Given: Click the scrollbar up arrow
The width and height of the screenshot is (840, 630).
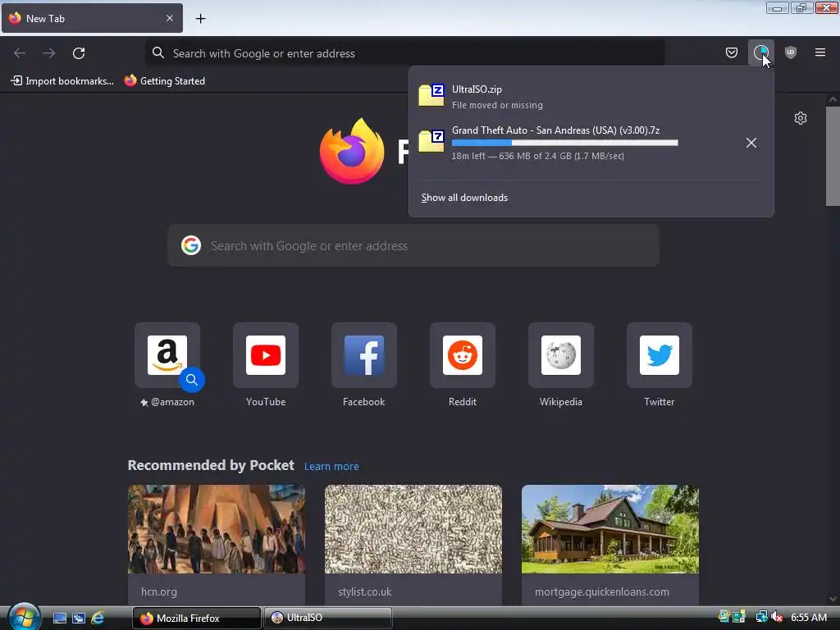Looking at the screenshot, I should 833,99.
